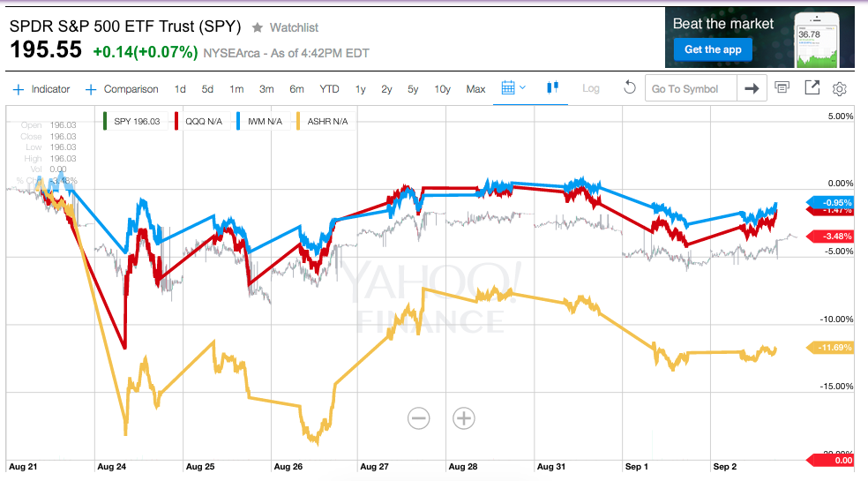Toggle Log scale on the chart
This screenshot has width=868, height=481.
point(591,88)
